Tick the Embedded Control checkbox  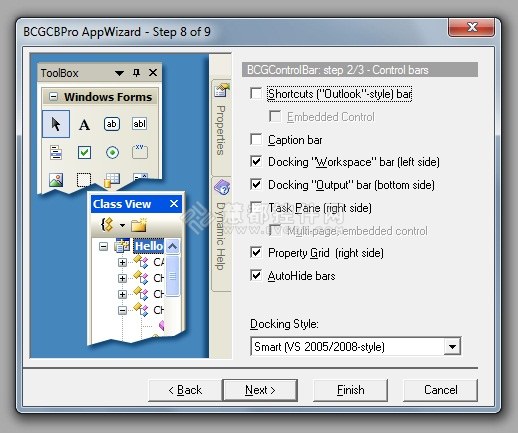tap(275, 116)
